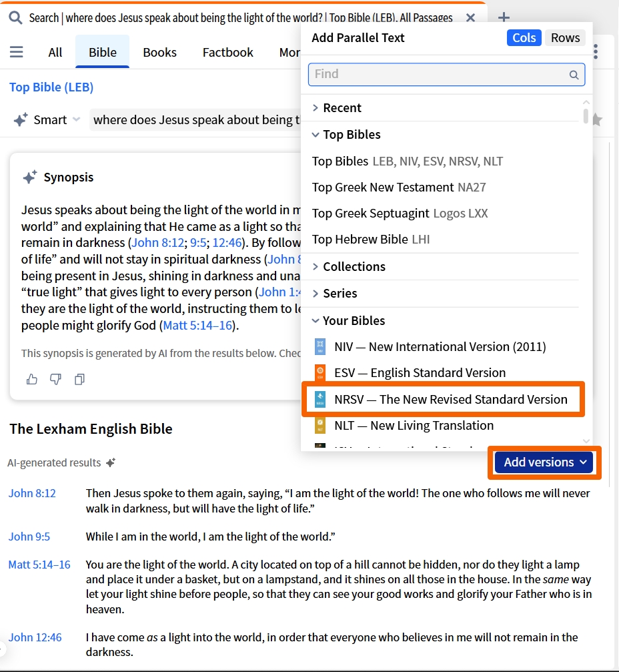Click the NRSV Bible cover icon
This screenshot has width=619, height=672.
(x=320, y=400)
